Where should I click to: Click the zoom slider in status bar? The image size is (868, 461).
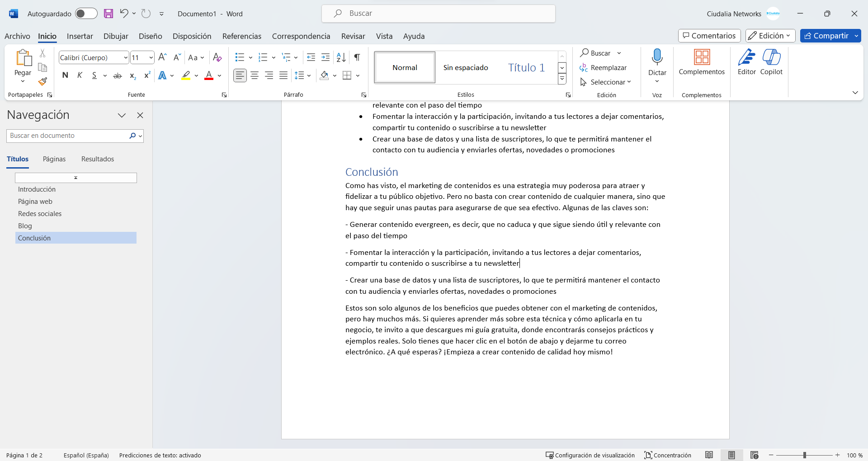[804, 455]
